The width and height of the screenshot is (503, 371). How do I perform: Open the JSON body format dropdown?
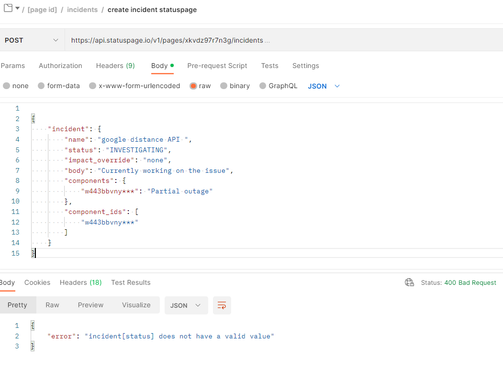[324, 86]
